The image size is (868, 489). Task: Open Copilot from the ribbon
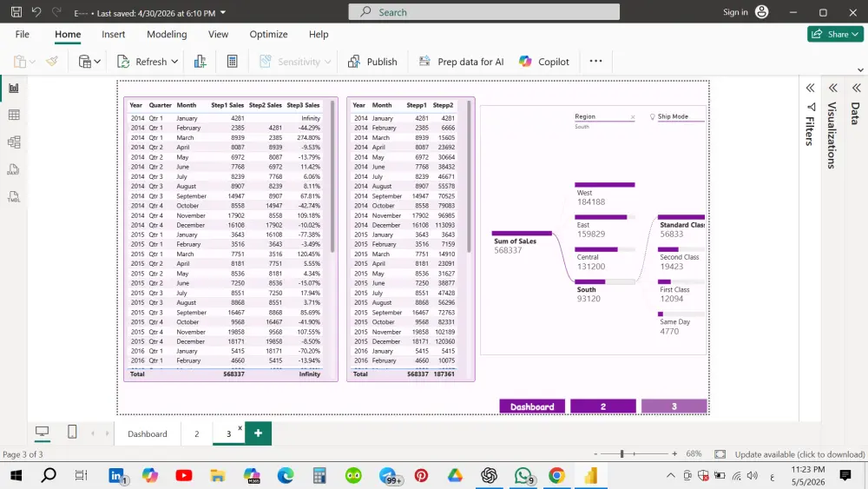[x=543, y=62]
